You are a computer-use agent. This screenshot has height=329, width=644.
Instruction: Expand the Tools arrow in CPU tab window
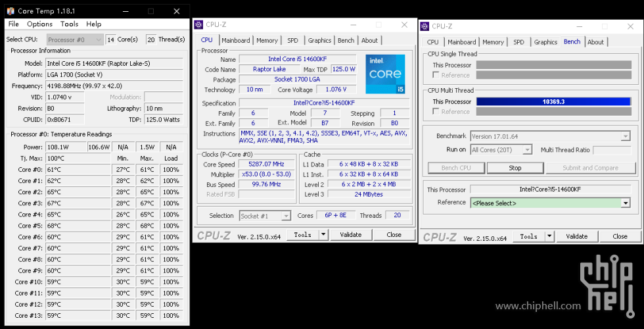pyautogui.click(x=323, y=234)
